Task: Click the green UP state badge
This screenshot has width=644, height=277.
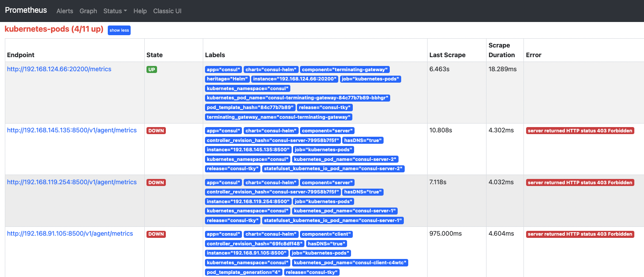Action: (x=151, y=69)
